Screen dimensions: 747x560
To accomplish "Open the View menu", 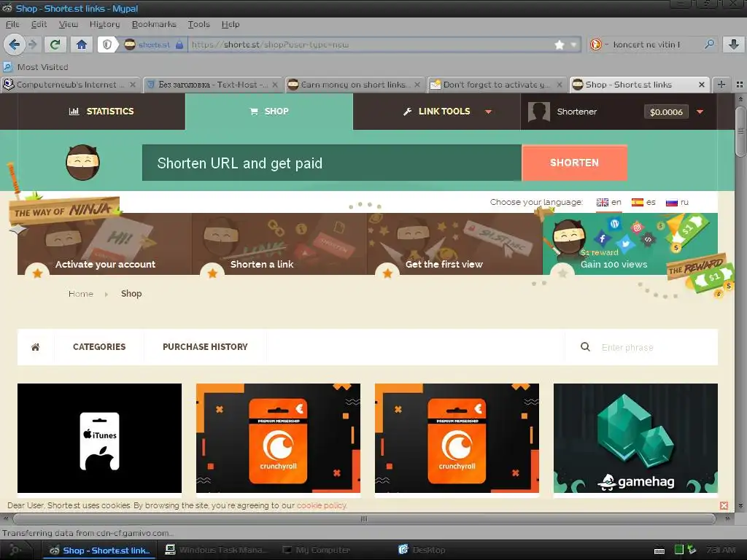I will (x=68, y=24).
